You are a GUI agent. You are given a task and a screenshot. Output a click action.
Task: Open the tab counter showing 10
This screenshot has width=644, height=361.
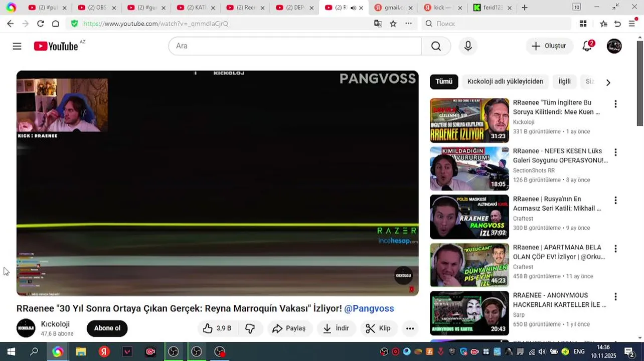[577, 7]
